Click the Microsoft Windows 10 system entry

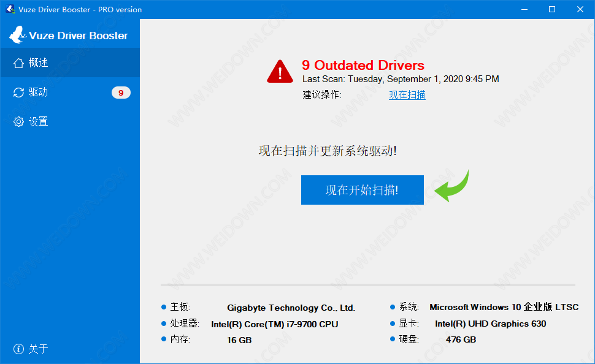pos(504,307)
